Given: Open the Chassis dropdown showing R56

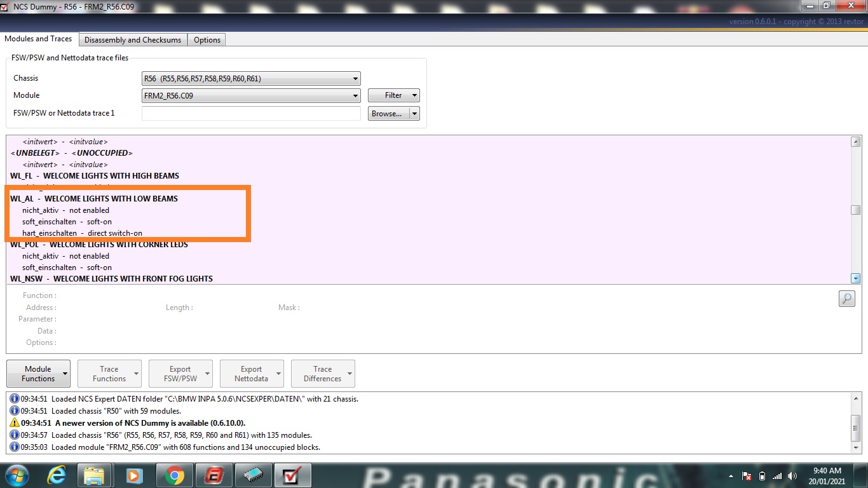Looking at the screenshot, I should click(x=251, y=79).
